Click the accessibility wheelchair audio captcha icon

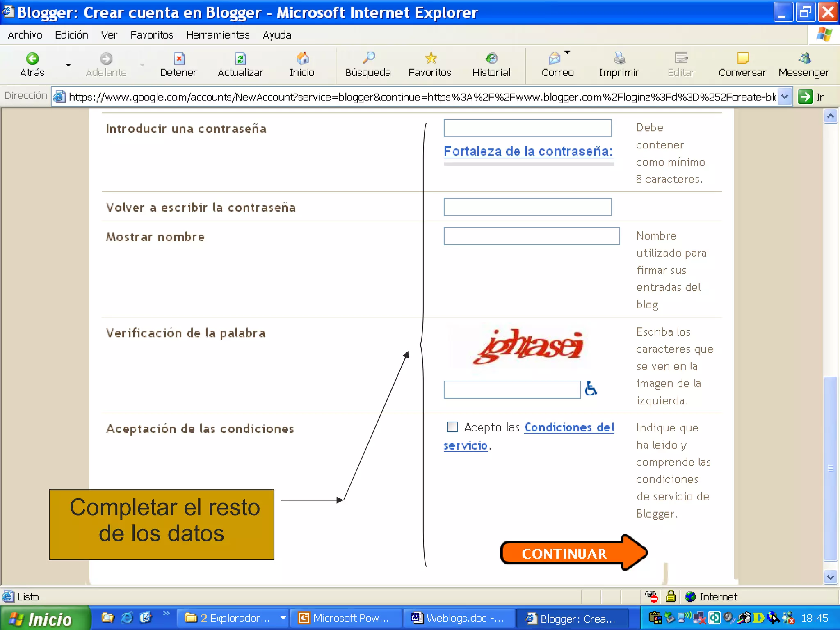click(x=591, y=388)
